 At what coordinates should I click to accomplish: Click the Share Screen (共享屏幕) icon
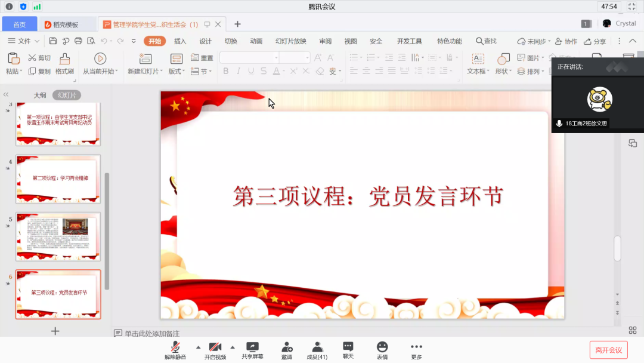pyautogui.click(x=252, y=347)
